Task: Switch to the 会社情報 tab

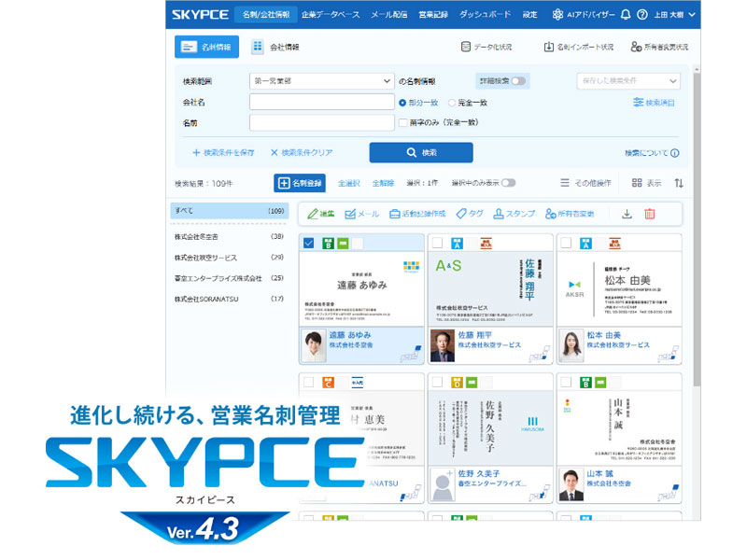Action: pyautogui.click(x=276, y=47)
